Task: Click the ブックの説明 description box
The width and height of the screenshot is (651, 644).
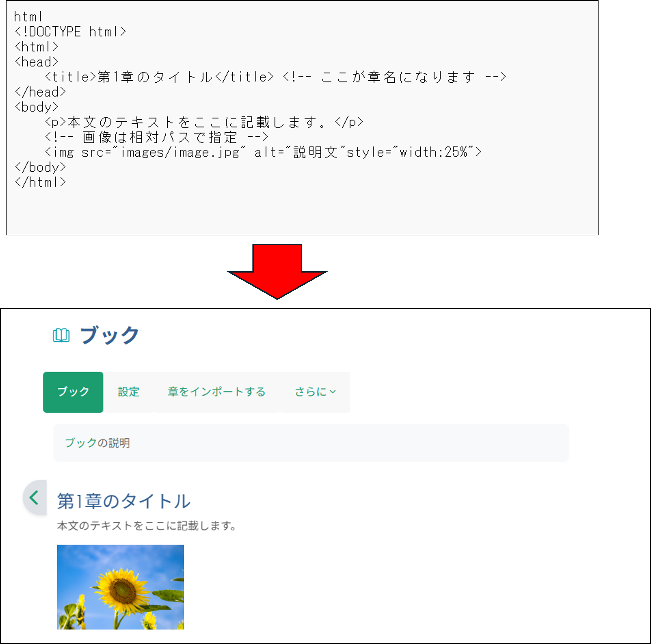Action: coord(98,443)
